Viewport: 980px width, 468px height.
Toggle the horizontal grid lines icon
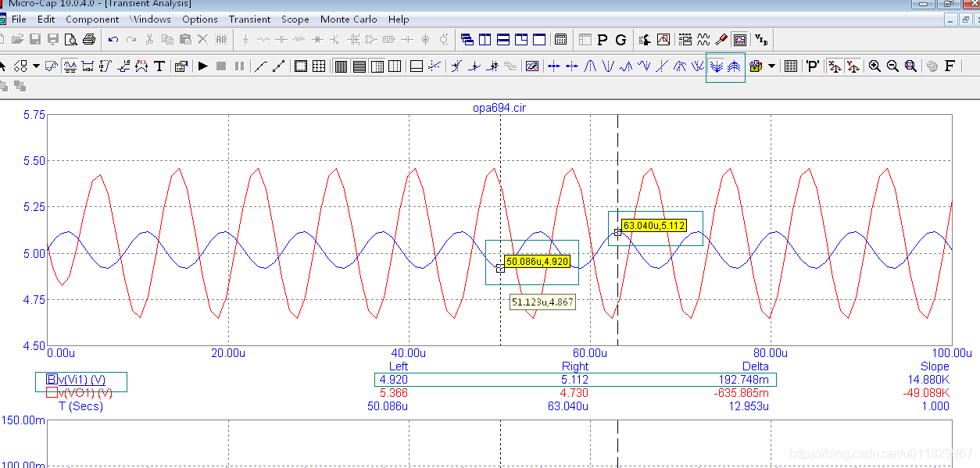(x=359, y=66)
